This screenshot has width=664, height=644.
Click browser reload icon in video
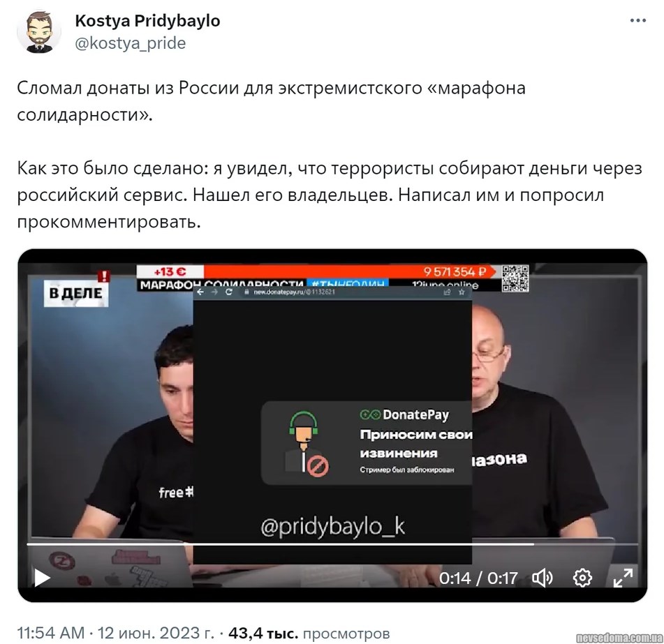point(229,292)
